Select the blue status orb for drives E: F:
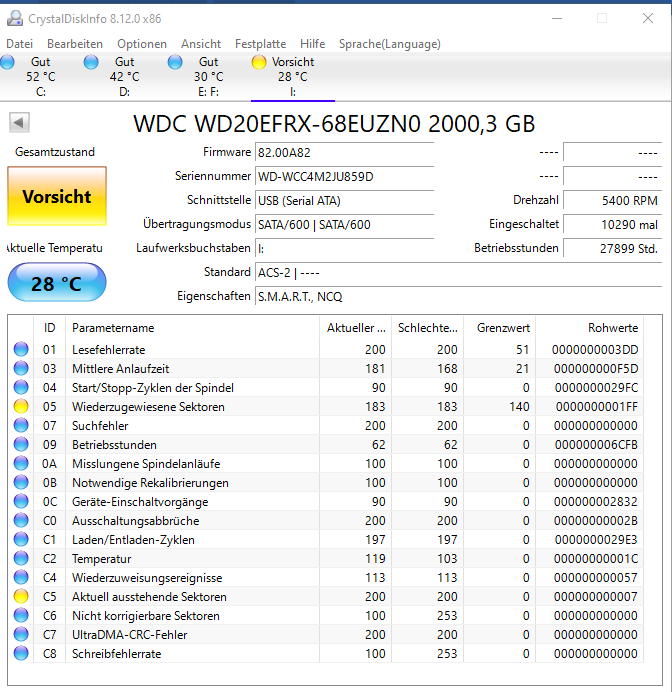The height and width of the screenshot is (692, 672). click(x=175, y=62)
